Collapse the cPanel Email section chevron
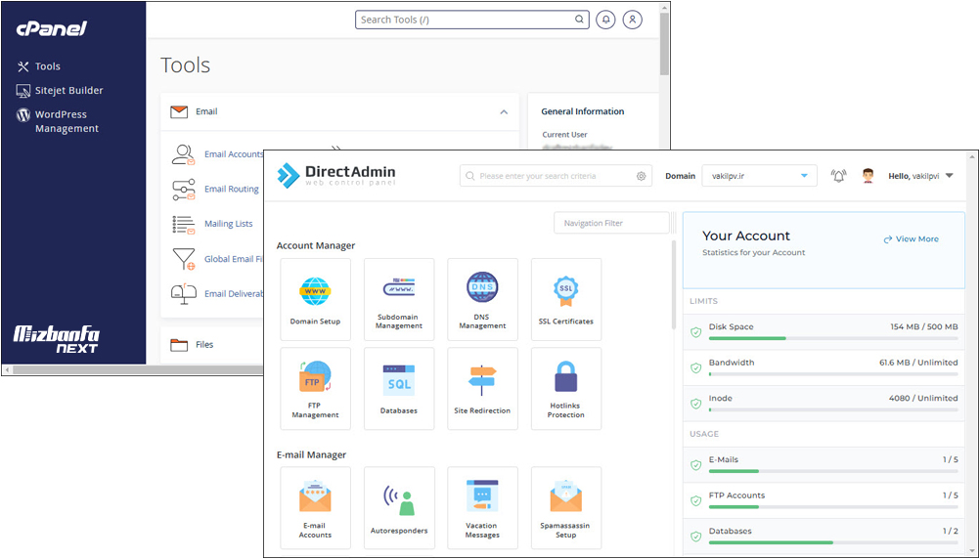This screenshot has height=559, width=980. 504,112
